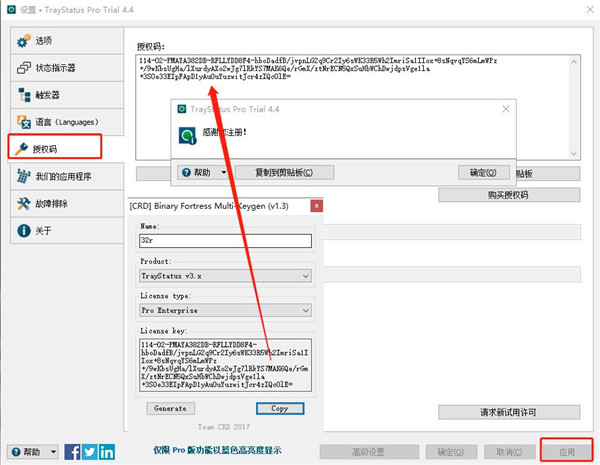Open the Twitter link icon

[90, 452]
